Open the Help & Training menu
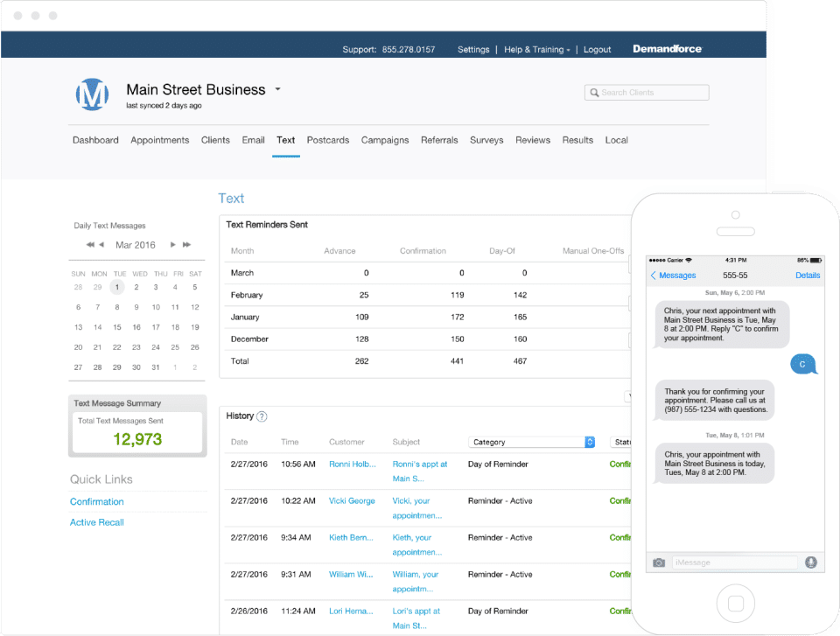The image size is (840, 636). [536, 50]
